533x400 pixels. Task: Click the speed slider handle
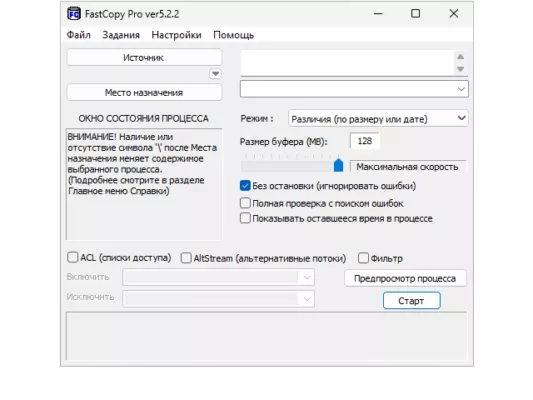click(338, 165)
